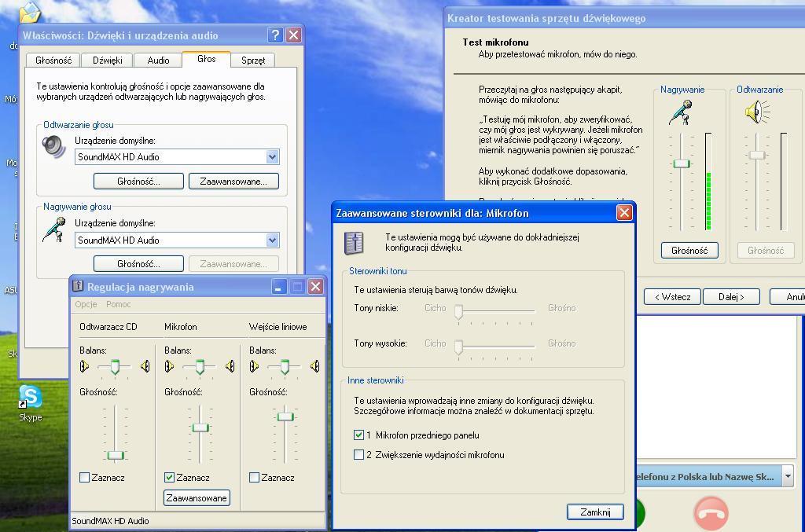Click Zaawansowane button under Mikrofon column
805x532 pixels.
tap(197, 498)
